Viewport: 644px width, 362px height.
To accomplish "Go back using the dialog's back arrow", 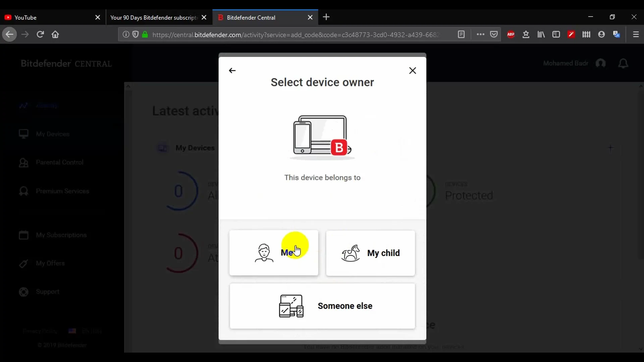I will click(x=232, y=70).
